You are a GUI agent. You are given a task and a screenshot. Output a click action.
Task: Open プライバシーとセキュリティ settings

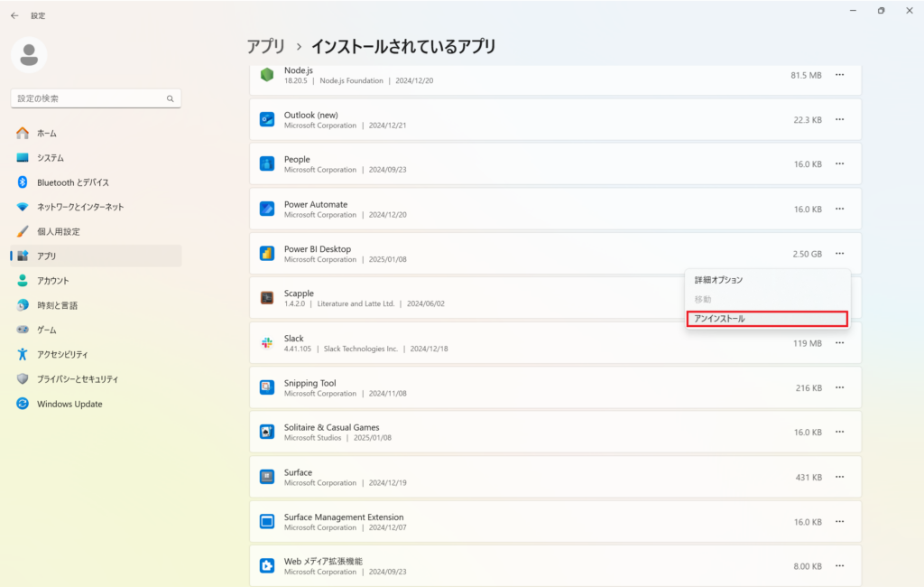pyautogui.click(x=96, y=378)
